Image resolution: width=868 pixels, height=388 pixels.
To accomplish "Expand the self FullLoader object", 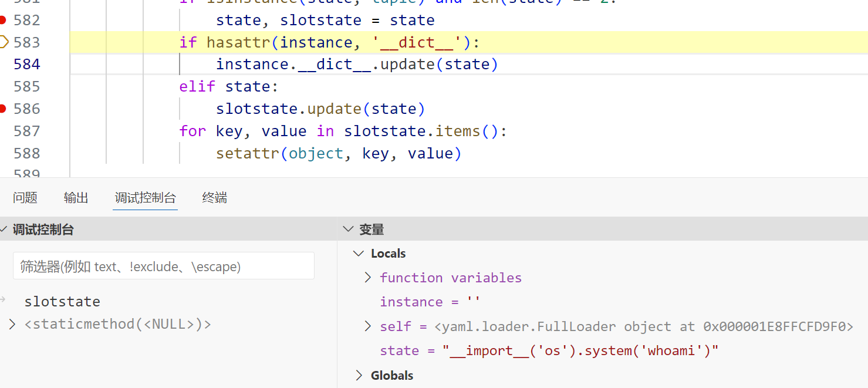I will pyautogui.click(x=368, y=326).
